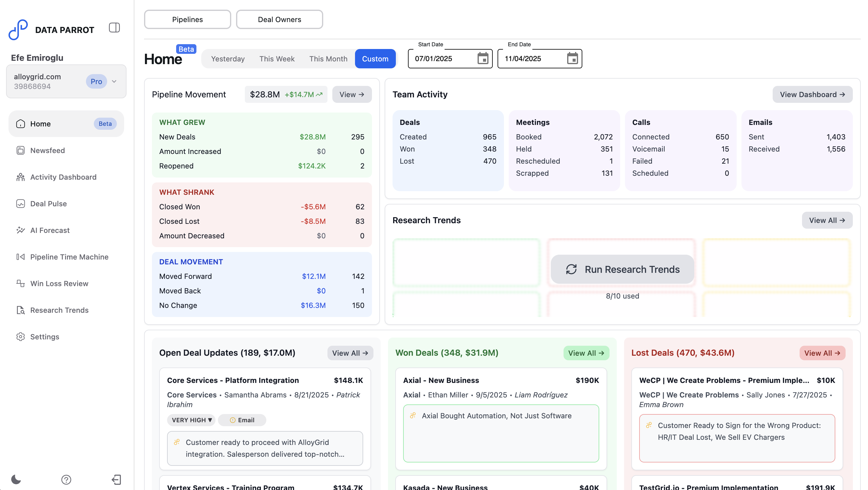
Task: Open Deal Pulse from sidebar
Action: tap(48, 203)
